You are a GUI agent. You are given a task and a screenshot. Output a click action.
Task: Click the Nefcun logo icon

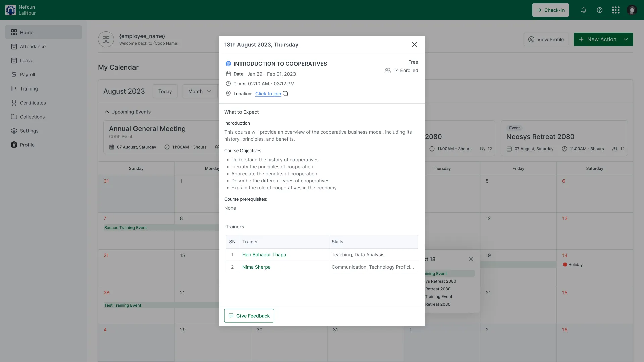(11, 10)
